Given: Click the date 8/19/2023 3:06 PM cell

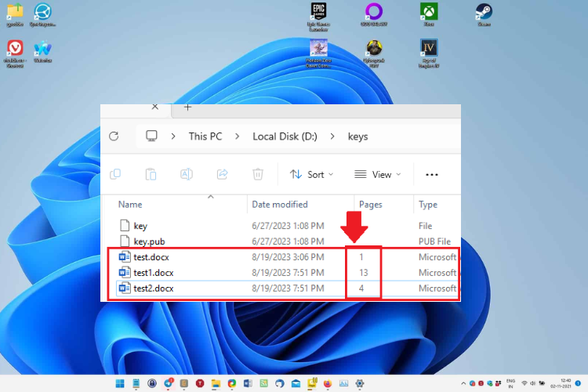Looking at the screenshot, I should [x=288, y=257].
